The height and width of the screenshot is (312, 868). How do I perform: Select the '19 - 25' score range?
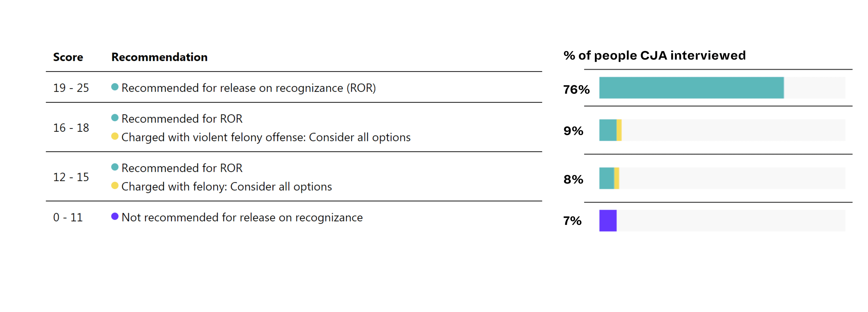[x=71, y=88]
